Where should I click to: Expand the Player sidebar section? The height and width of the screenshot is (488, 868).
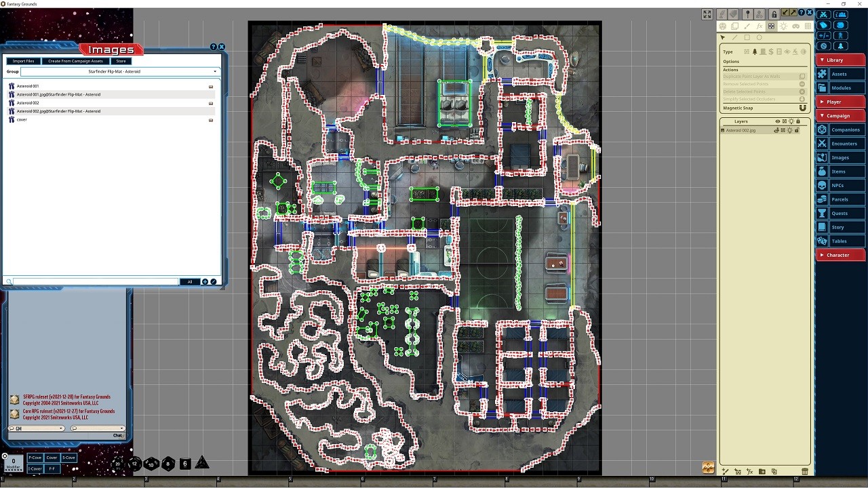(x=840, y=102)
